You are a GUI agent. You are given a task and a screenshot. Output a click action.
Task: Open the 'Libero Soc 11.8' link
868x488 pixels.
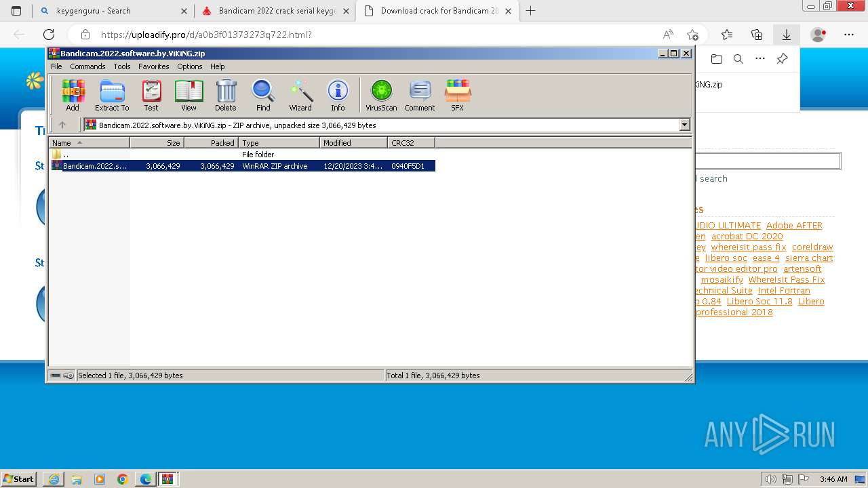(759, 302)
